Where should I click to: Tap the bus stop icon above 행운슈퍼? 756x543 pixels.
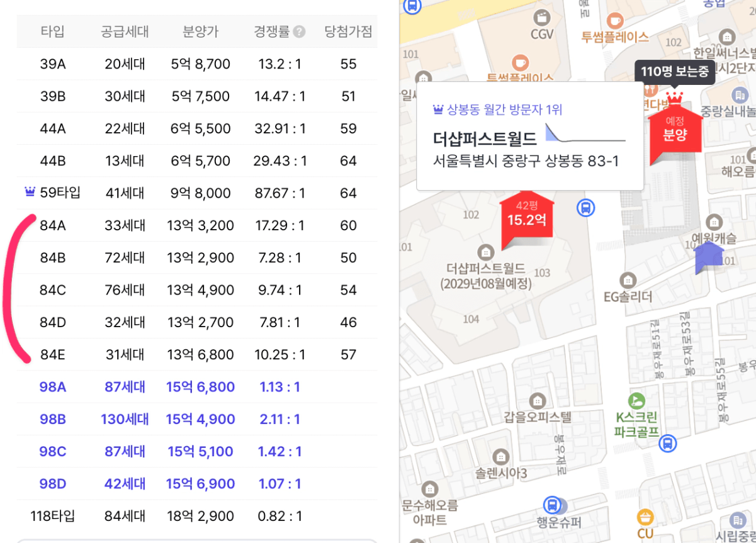point(552,505)
